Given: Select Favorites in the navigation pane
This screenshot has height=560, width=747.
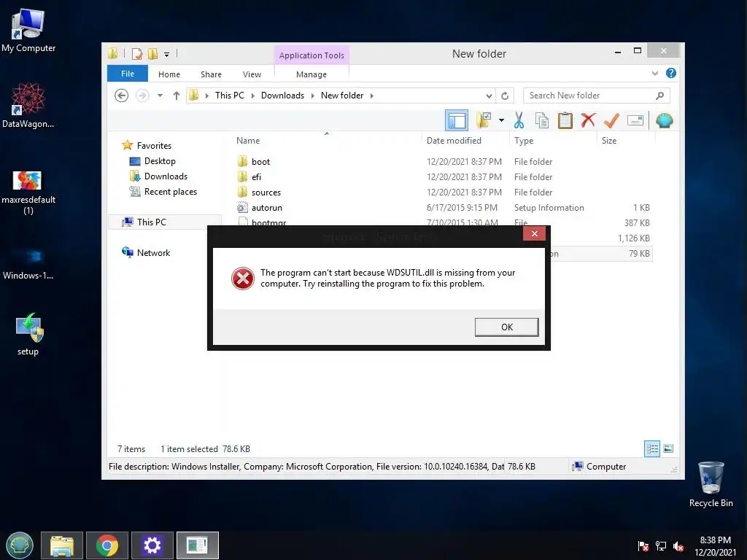Looking at the screenshot, I should click(x=154, y=146).
